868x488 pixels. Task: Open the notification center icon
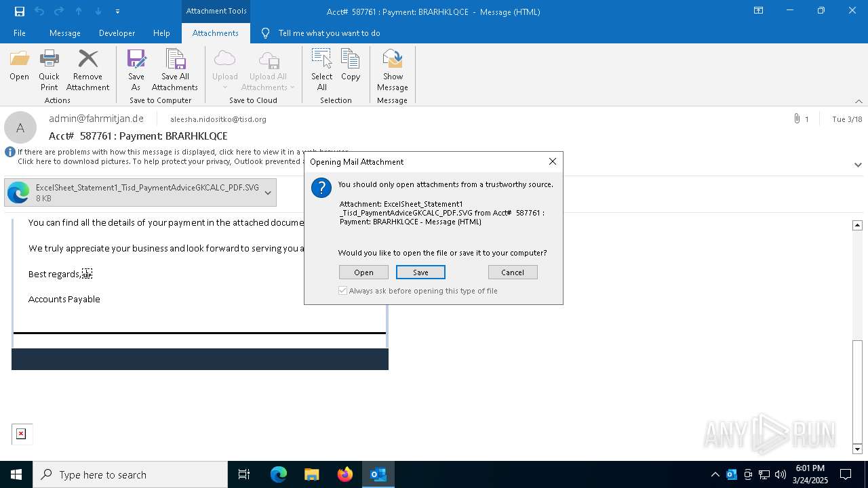(x=846, y=474)
